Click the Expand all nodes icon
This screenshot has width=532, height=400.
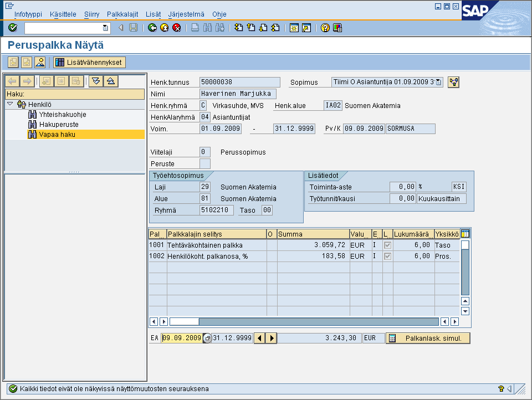[96, 81]
